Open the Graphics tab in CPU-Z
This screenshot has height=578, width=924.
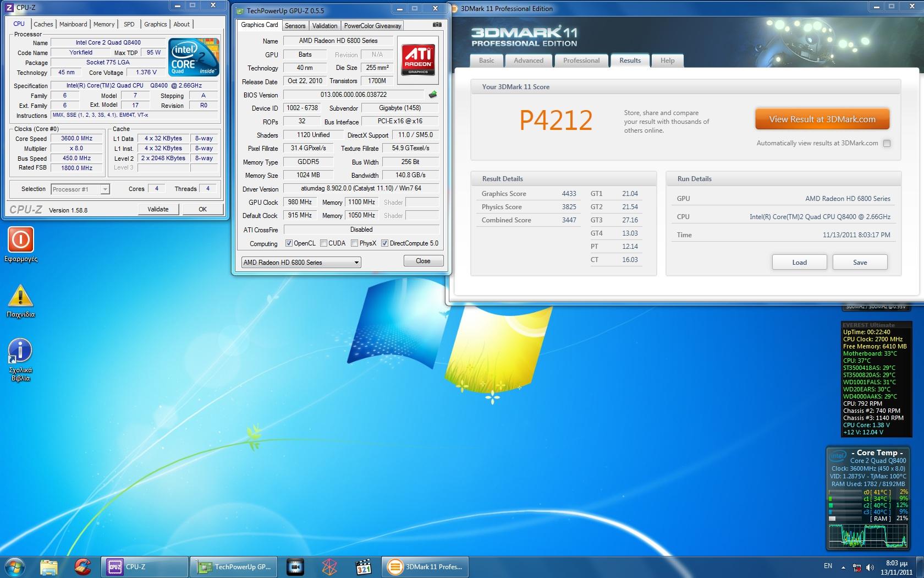[155, 24]
